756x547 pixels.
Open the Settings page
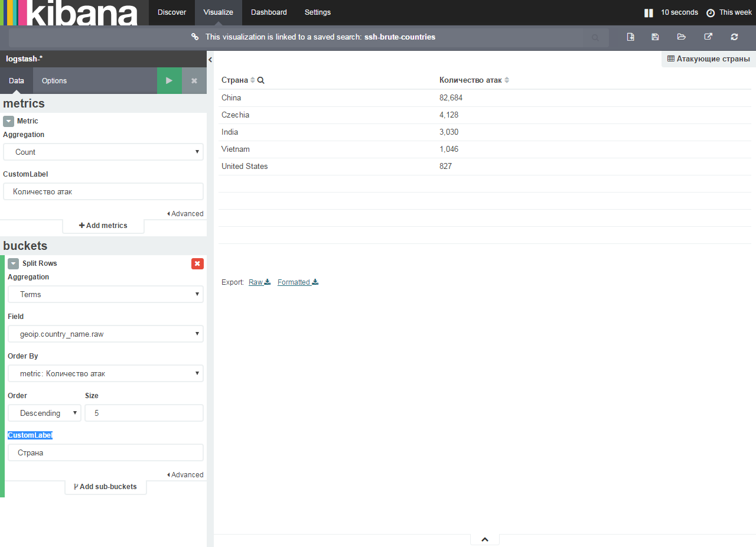click(318, 12)
